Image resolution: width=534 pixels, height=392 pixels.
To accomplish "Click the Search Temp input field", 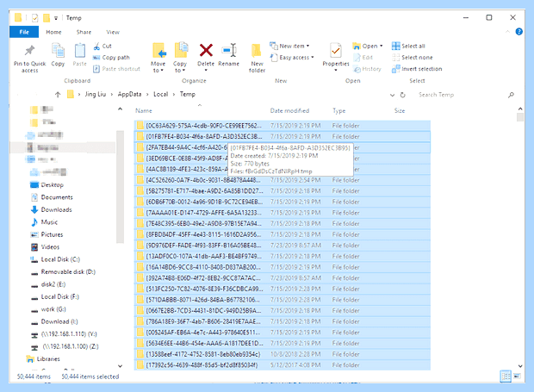I will pyautogui.click(x=460, y=95).
